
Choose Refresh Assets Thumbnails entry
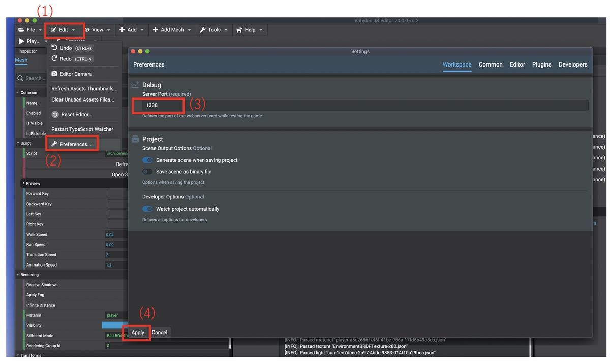point(84,89)
